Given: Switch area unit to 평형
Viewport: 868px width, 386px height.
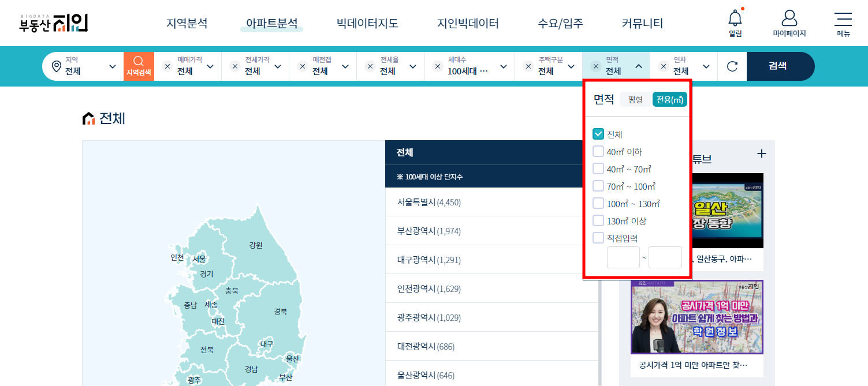Looking at the screenshot, I should point(635,100).
